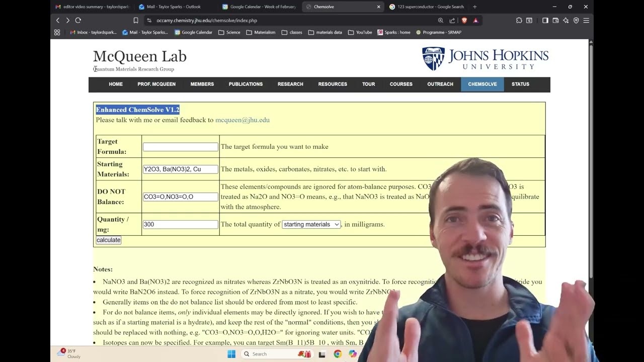644x362 pixels.
Task: Click the browser forward arrow
Action: coord(68,20)
